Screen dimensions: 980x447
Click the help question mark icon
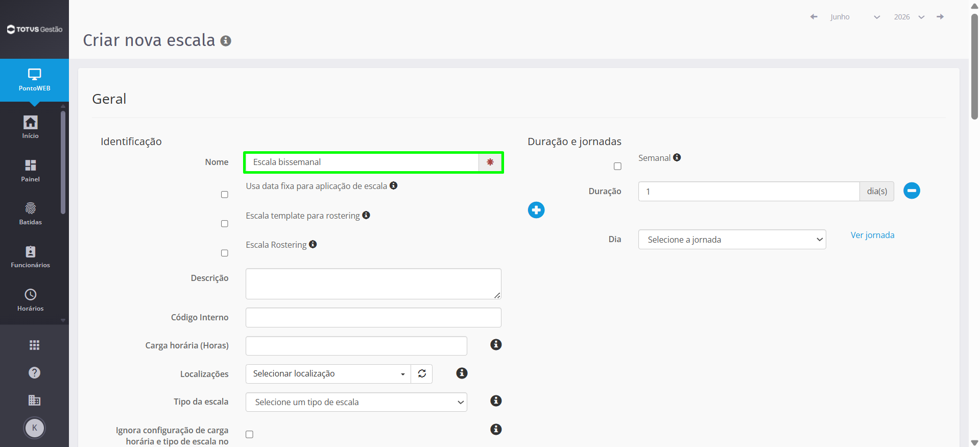[34, 373]
